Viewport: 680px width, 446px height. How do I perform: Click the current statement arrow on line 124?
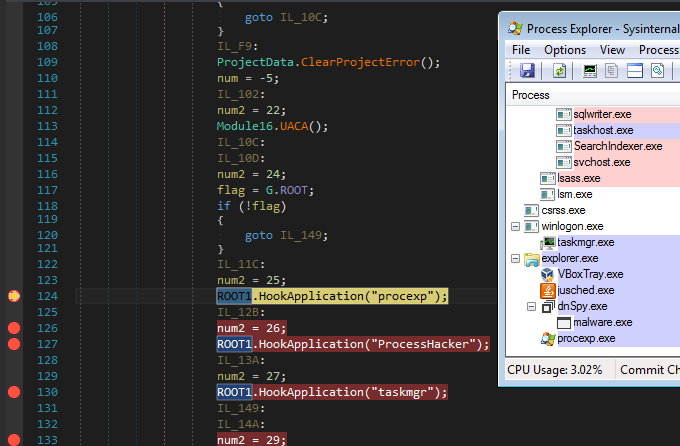(14, 296)
